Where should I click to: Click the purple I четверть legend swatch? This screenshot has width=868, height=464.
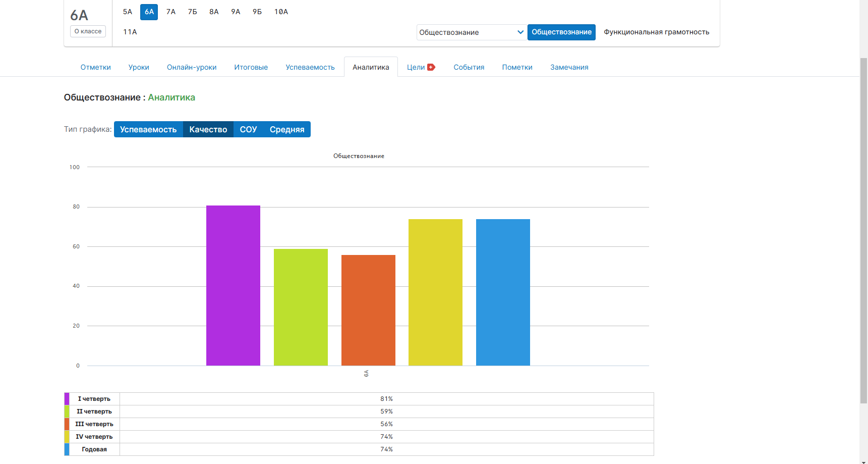67,399
